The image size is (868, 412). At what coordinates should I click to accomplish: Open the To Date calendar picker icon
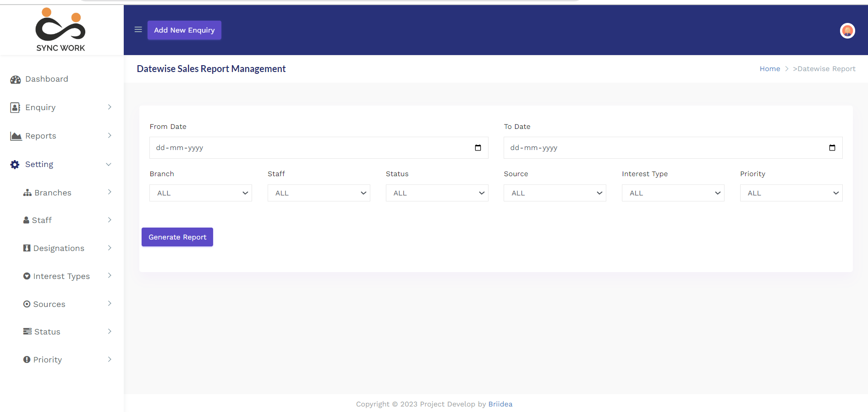pos(832,148)
